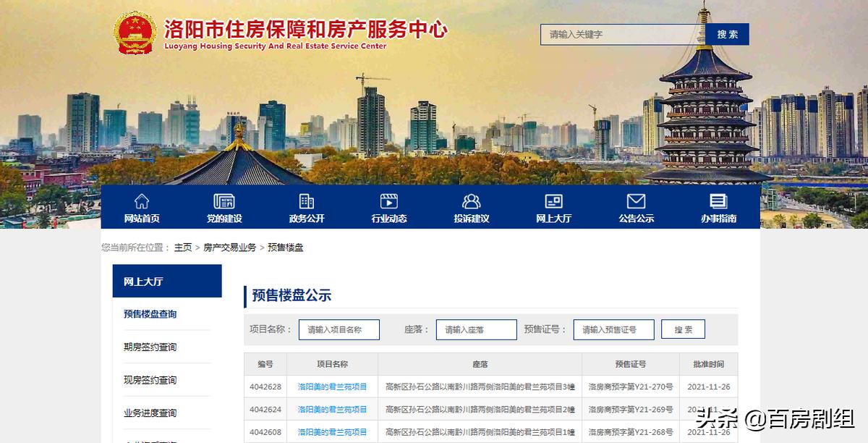Open 投诉建议 complaints icon

coord(472,203)
